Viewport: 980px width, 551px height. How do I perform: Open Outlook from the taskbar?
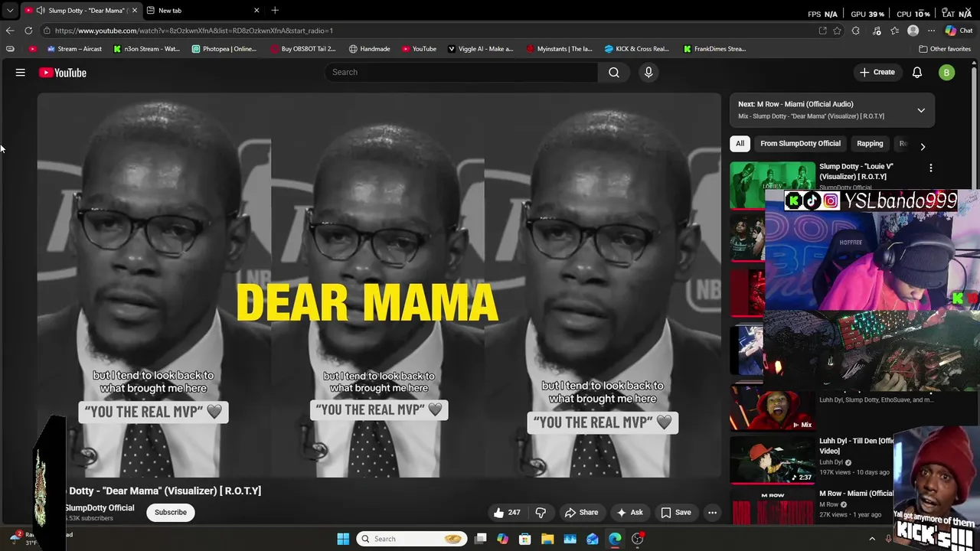tap(593, 539)
